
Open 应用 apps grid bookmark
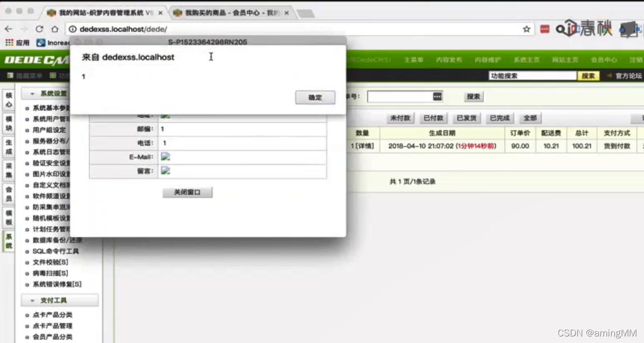click(x=18, y=43)
